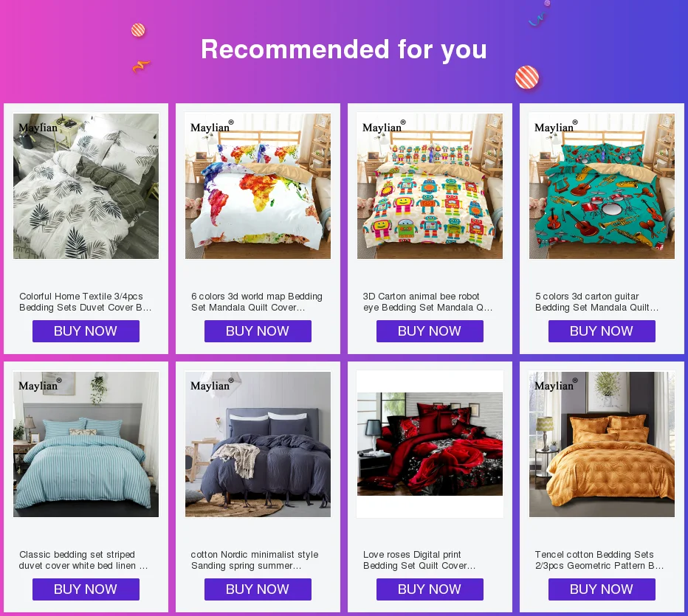Open the 'Classic bedding set striped' title link
This screenshot has width=688, height=616.
tap(83, 560)
